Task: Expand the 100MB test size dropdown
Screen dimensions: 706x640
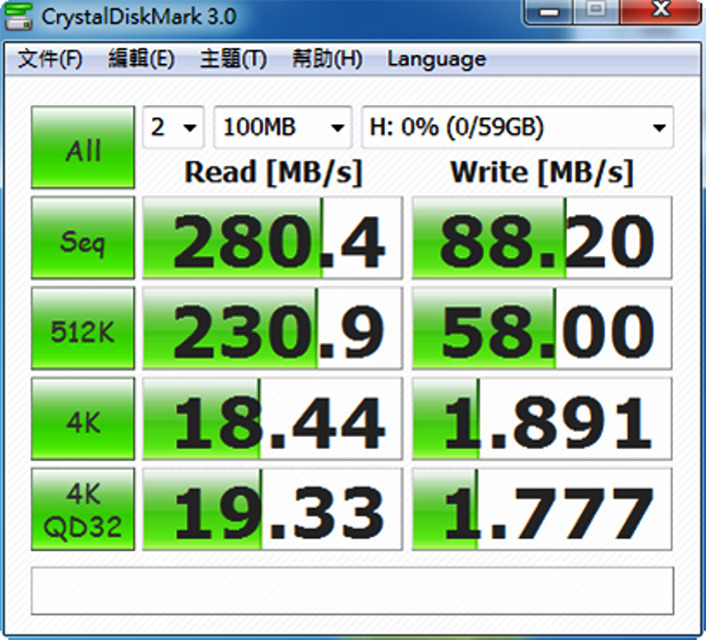Action: (283, 128)
